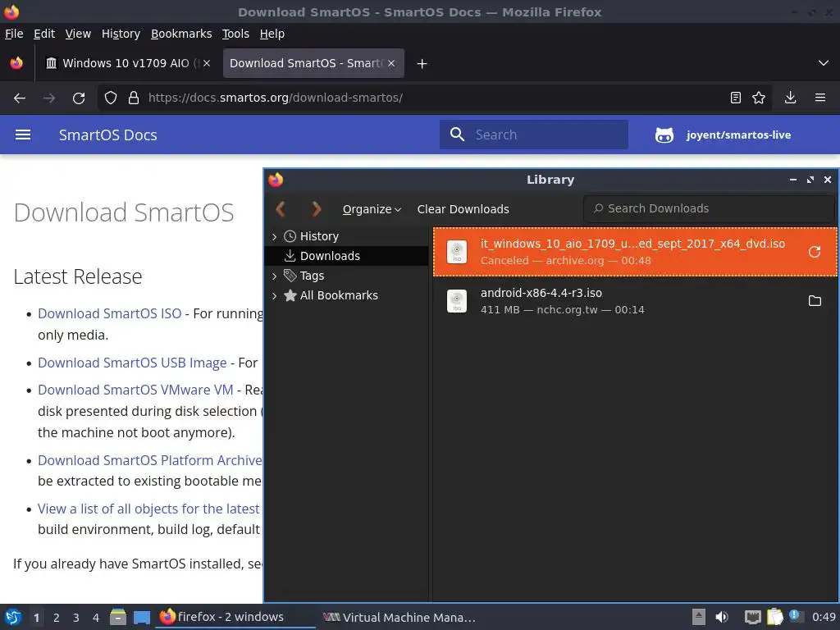840x630 pixels.
Task: Go back with the browser back arrow
Action: 20,98
